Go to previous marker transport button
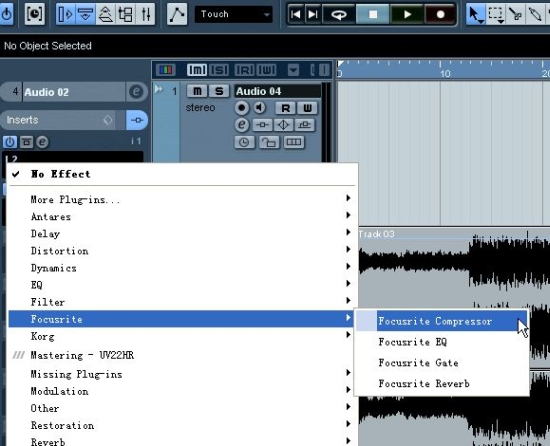This screenshot has width=550, height=446. tap(296, 14)
